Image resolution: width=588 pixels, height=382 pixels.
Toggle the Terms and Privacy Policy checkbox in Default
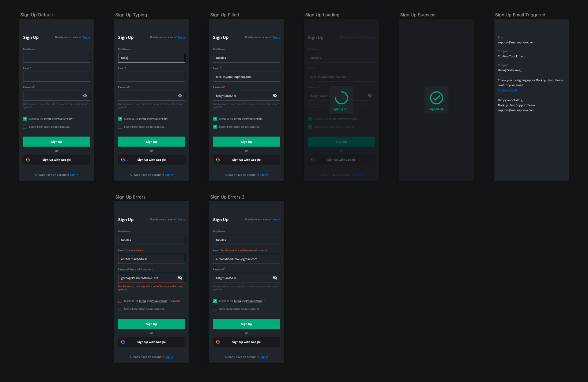pos(25,119)
